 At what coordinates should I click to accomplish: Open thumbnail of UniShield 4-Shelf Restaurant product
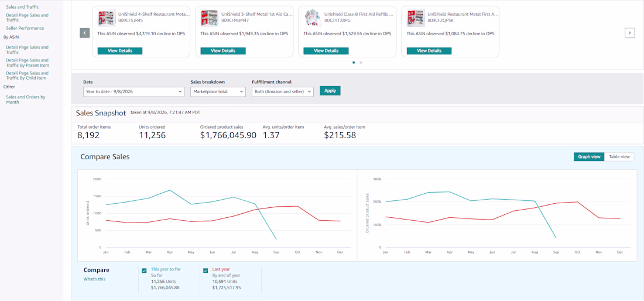coord(107,18)
